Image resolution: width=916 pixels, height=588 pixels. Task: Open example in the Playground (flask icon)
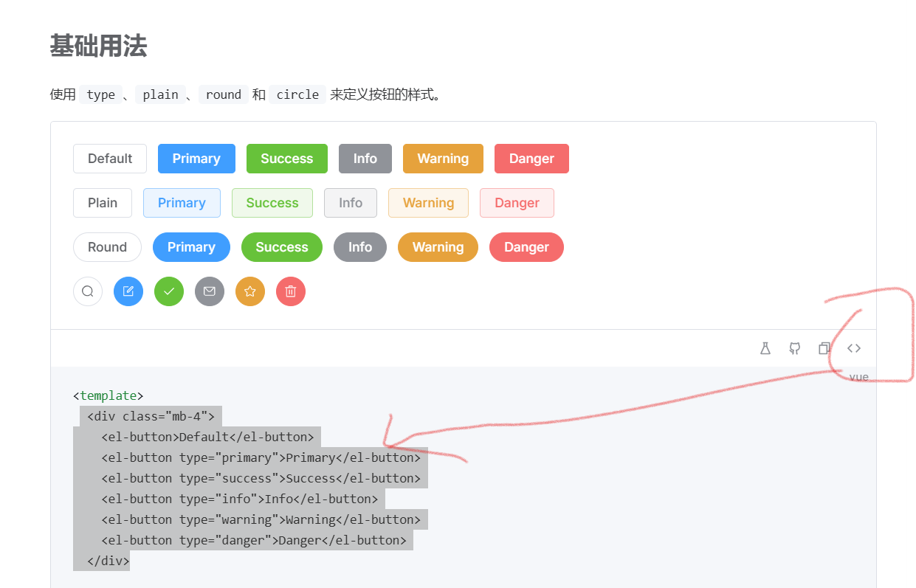pos(765,347)
